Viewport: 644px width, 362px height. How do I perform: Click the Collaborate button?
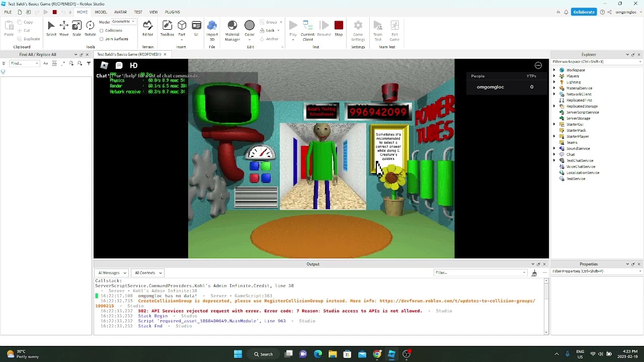tap(584, 12)
